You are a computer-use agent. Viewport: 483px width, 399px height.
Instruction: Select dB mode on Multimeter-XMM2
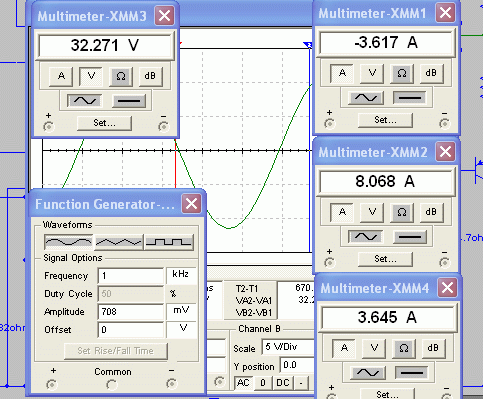(431, 212)
